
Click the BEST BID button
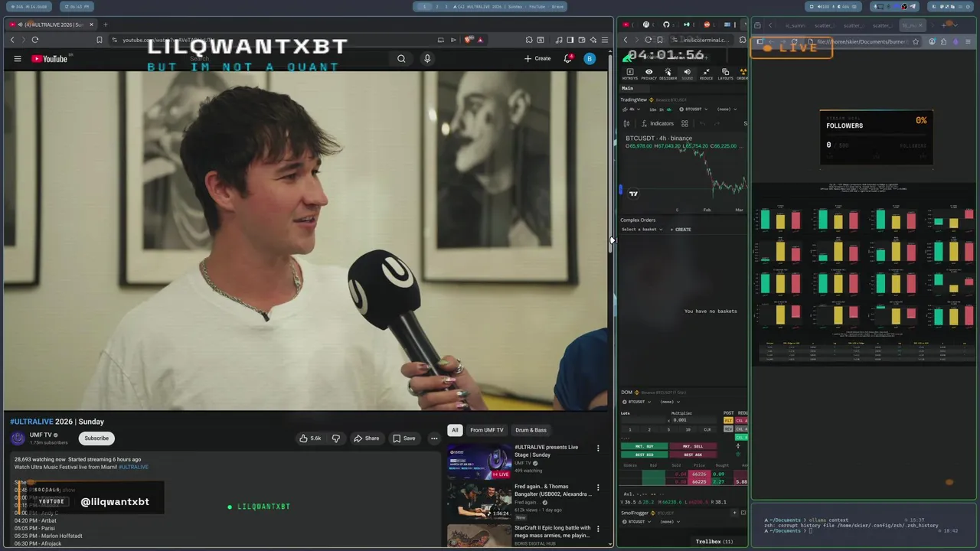[x=643, y=455]
